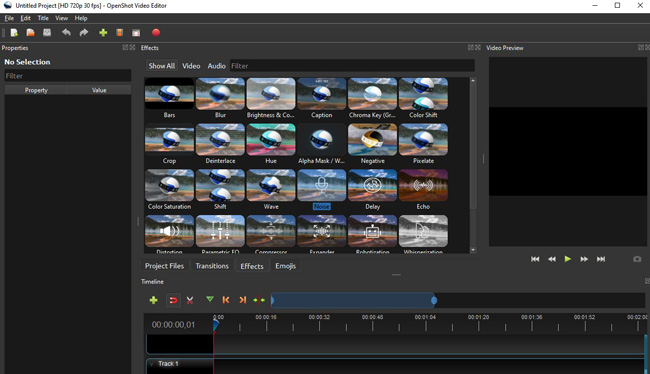
Task: Center the timeline on the playhead
Action: (x=259, y=300)
